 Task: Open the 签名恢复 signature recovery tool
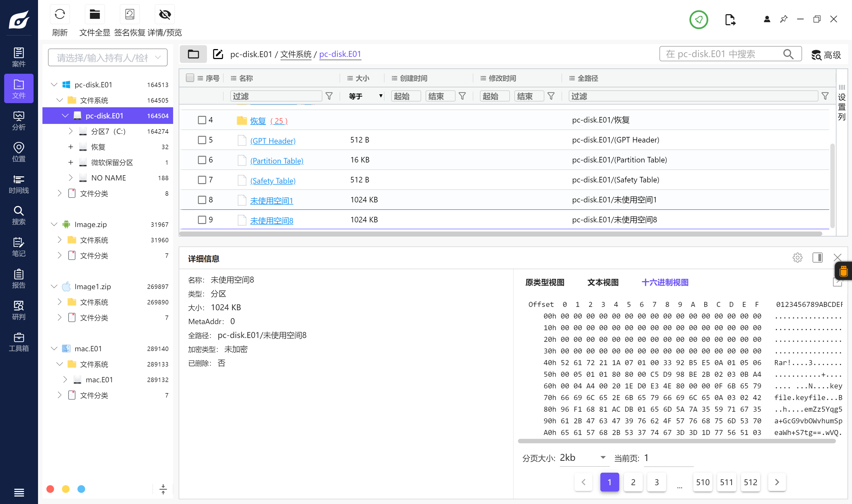pyautogui.click(x=130, y=14)
